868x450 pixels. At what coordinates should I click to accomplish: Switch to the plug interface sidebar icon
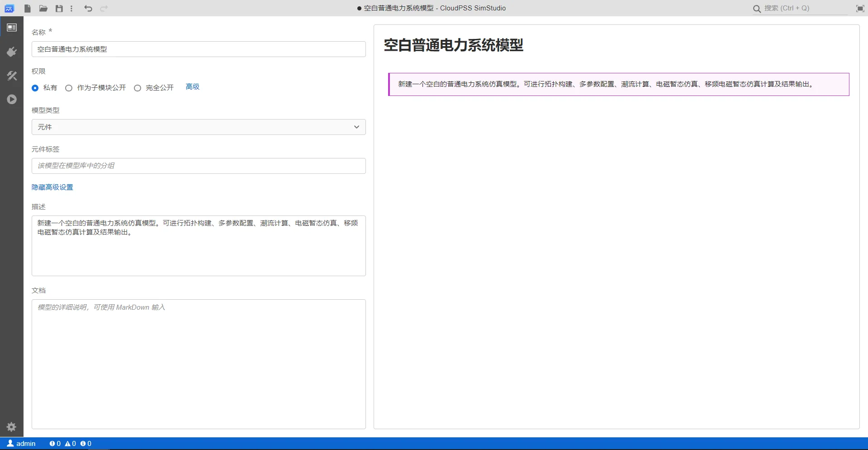click(12, 52)
